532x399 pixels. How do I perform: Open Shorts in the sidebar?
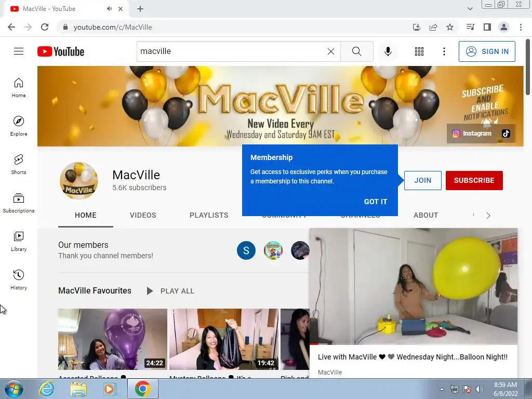19,165
